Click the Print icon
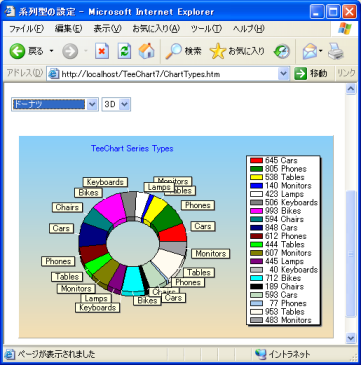The width and height of the screenshot is (361, 365). click(x=335, y=52)
